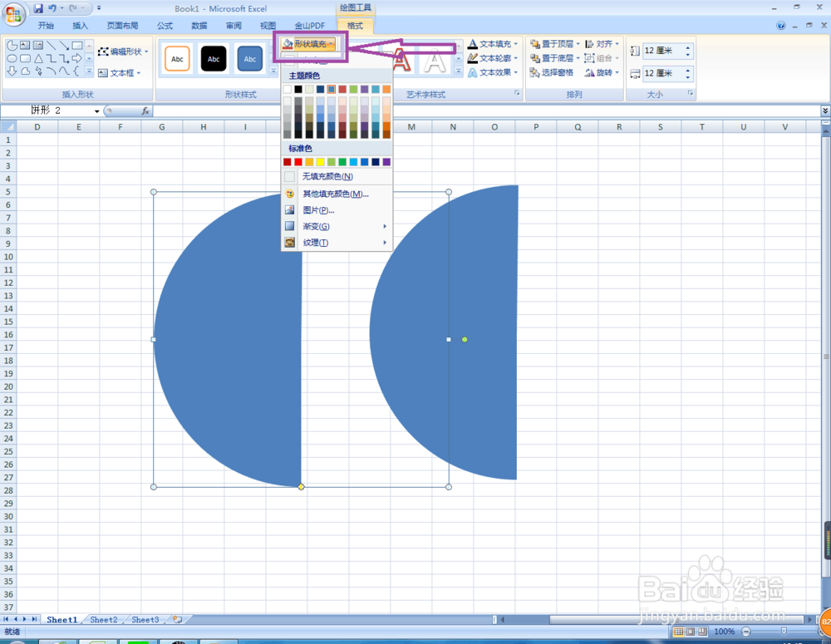The image size is (831, 644).
Task: Click the formula bar input area
Action: [486, 111]
